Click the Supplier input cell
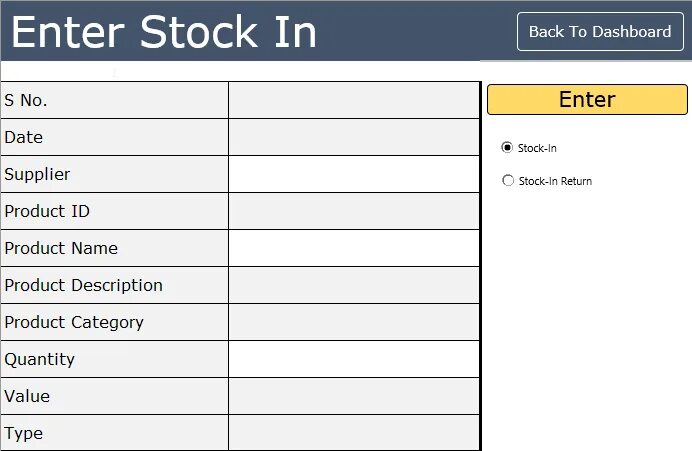The image size is (692, 451). [354, 174]
